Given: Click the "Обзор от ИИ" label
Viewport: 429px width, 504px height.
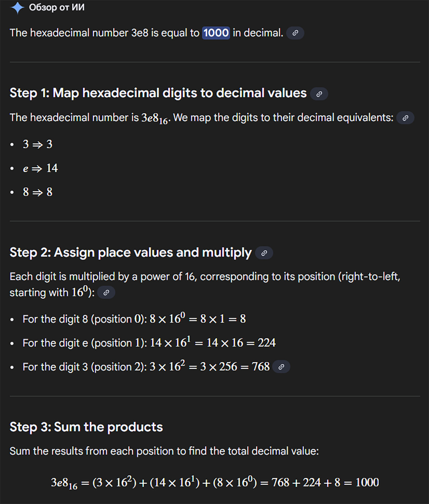Looking at the screenshot, I should click(57, 7).
